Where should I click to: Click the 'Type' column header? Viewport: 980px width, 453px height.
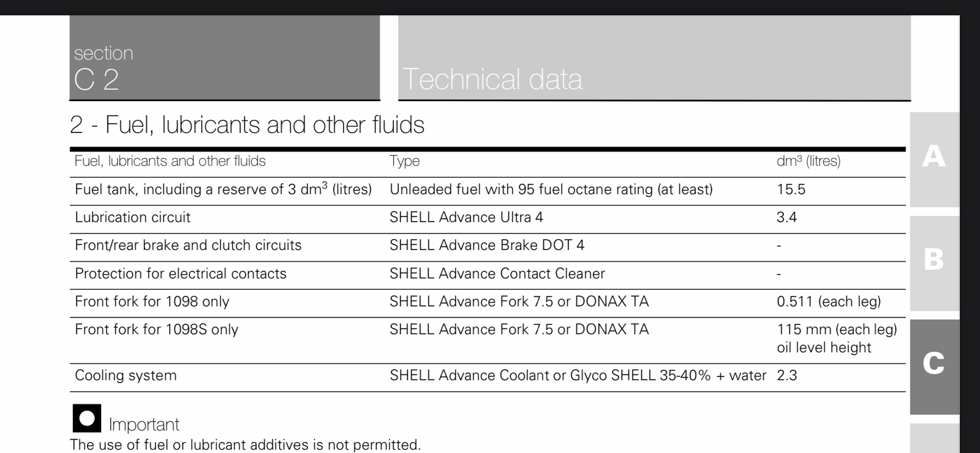pyautogui.click(x=405, y=161)
